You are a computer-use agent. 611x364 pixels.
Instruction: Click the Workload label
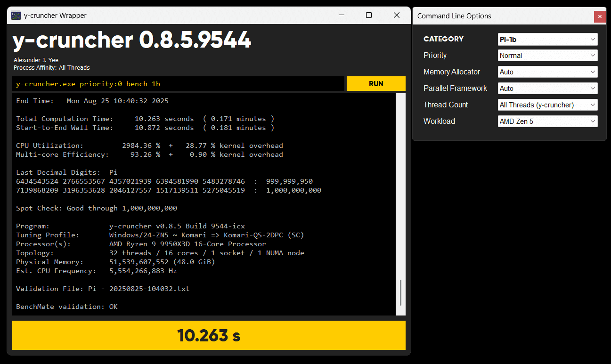pos(439,121)
